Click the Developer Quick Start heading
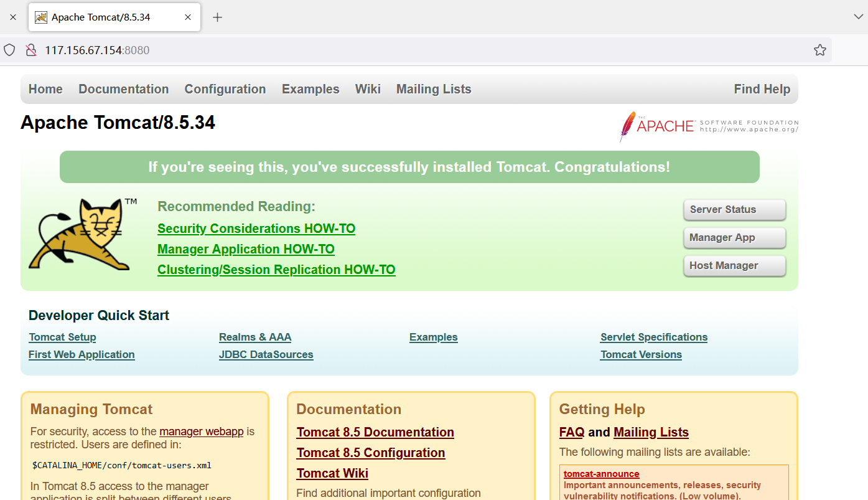The height and width of the screenshot is (500, 868). pos(99,315)
